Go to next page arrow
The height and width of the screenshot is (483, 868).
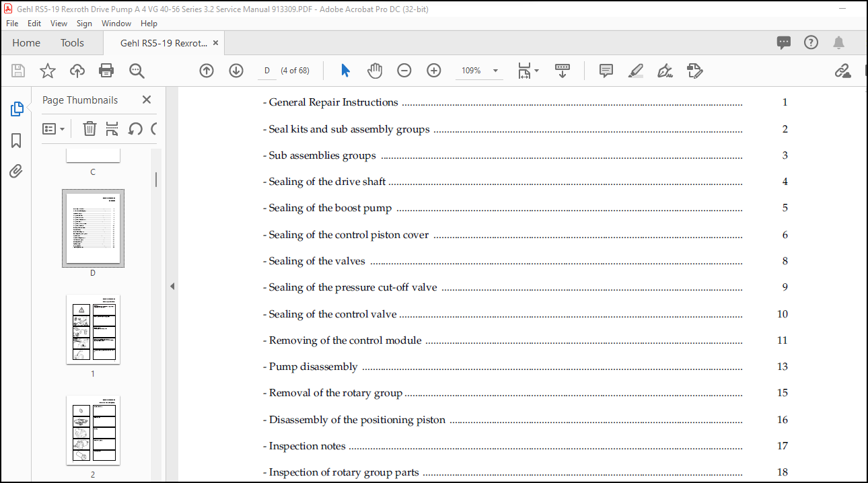point(236,71)
